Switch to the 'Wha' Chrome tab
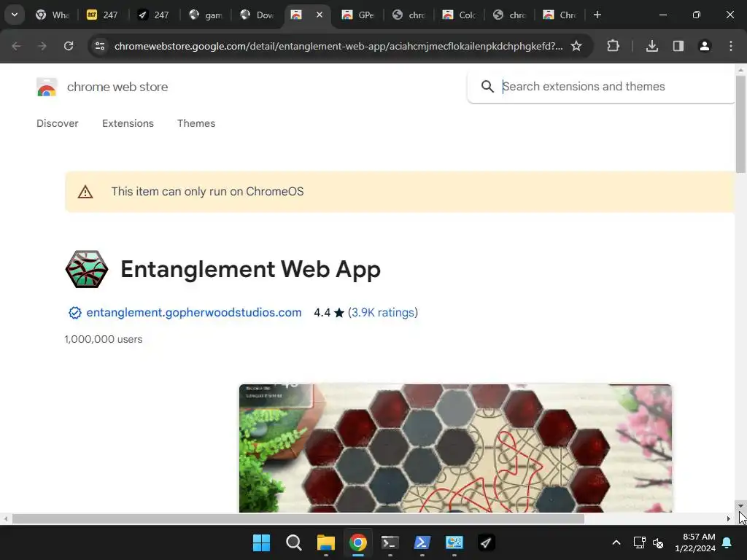Image resolution: width=747 pixels, height=560 pixels. (x=53, y=15)
